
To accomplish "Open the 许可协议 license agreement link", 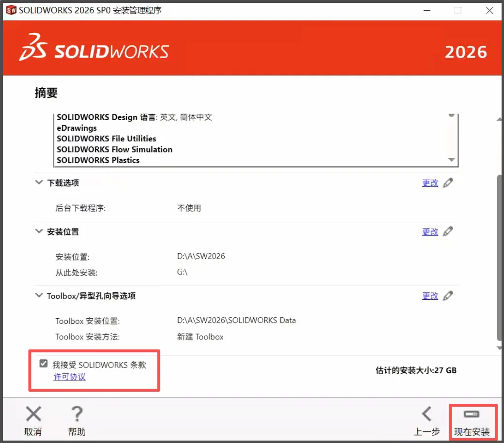I will pos(69,377).
